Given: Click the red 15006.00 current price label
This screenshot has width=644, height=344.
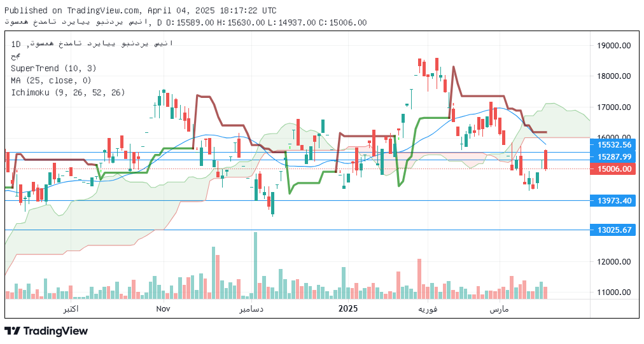Looking at the screenshot, I should click(613, 169).
